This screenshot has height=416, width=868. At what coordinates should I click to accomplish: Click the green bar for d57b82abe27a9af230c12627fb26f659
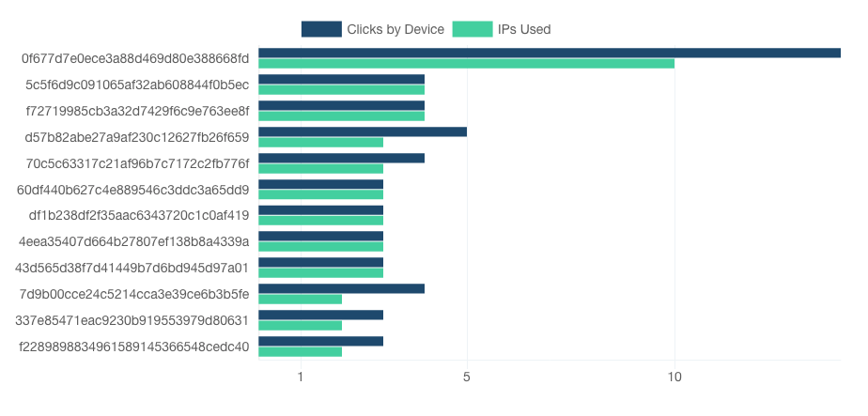pos(321,142)
